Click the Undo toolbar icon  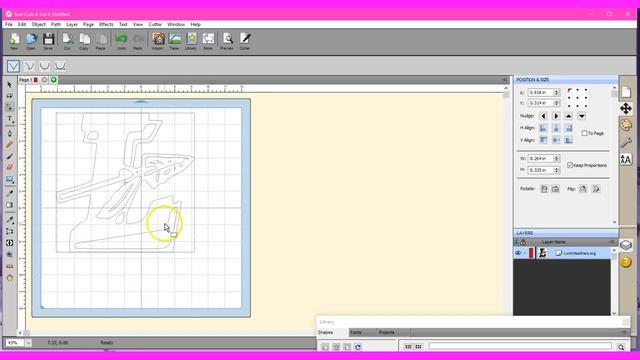pos(121,41)
